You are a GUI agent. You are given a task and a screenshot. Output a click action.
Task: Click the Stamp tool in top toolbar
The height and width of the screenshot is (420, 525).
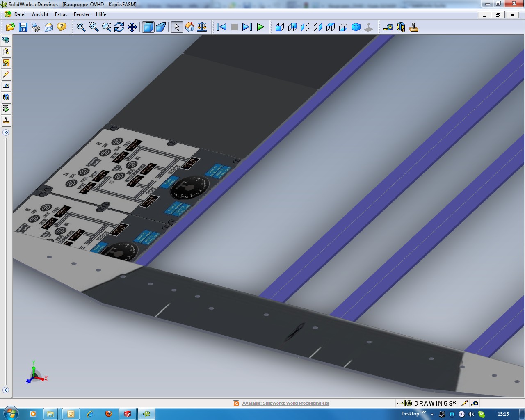414,27
